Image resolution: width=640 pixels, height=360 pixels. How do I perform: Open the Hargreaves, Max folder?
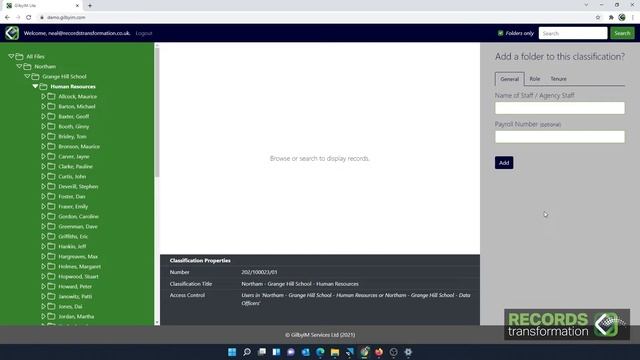[78, 256]
